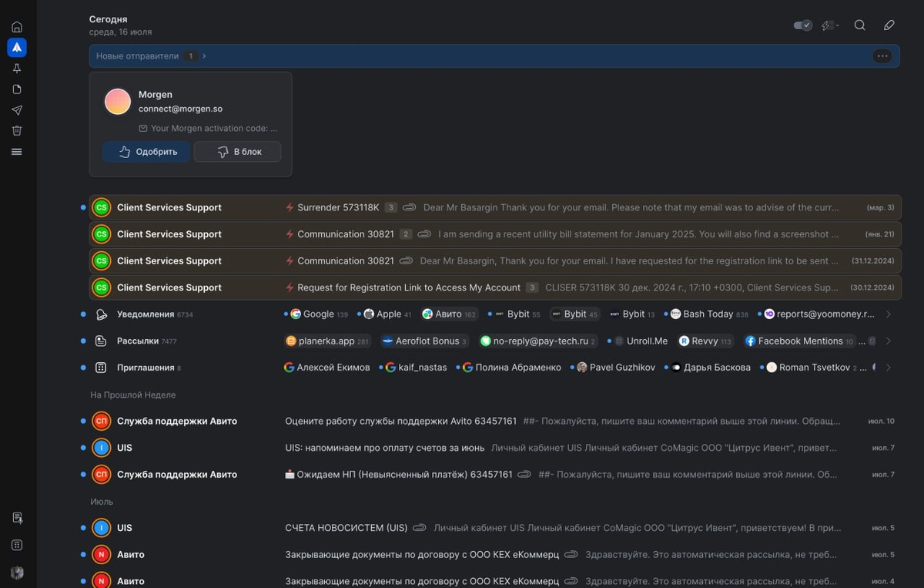This screenshot has width=924, height=588.
Task: Select the planerka.app newsletter chip
Action: pos(327,341)
